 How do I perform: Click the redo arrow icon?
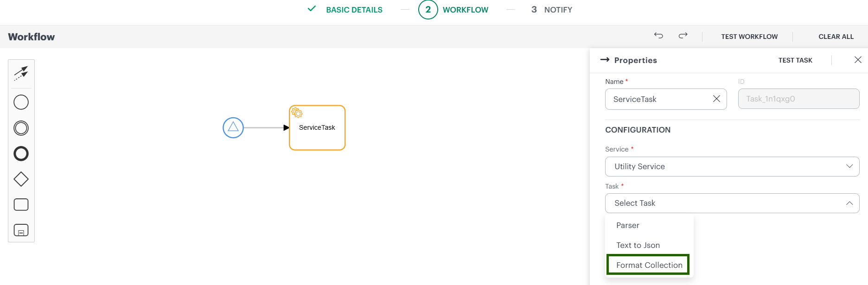(683, 36)
